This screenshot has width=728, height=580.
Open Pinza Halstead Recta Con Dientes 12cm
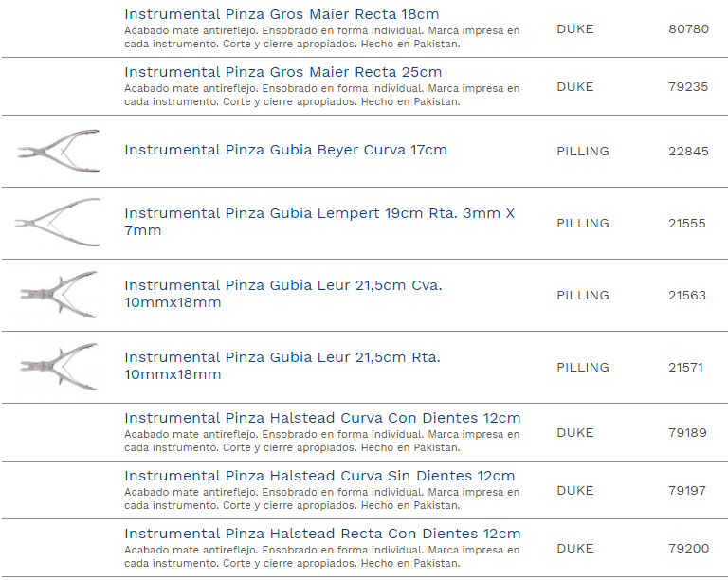[x=322, y=534]
